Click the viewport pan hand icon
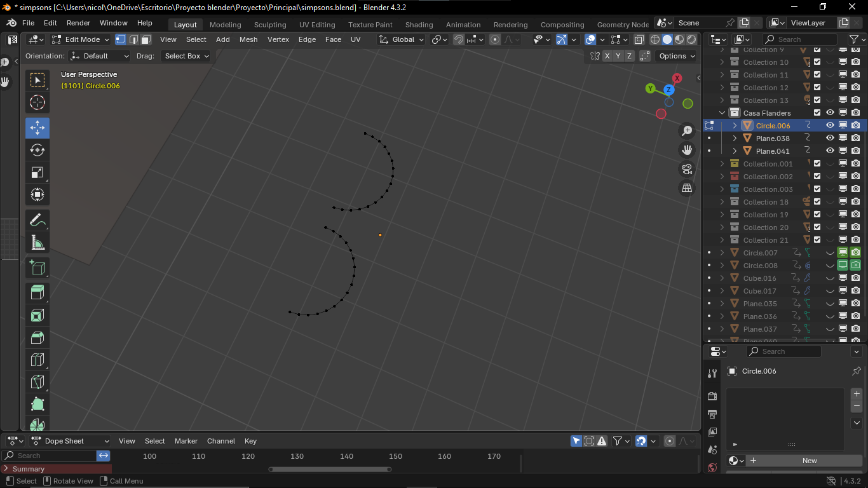868x488 pixels. tap(687, 150)
